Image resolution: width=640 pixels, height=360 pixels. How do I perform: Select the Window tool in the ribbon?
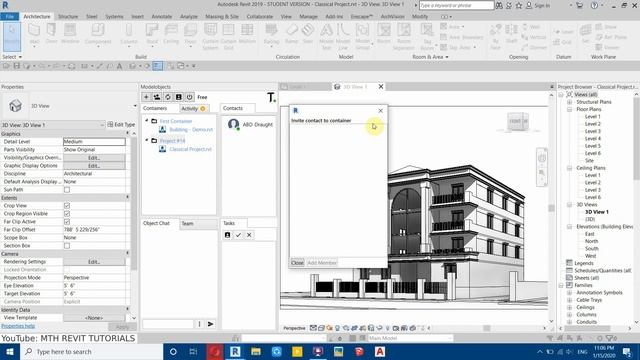pyautogui.click(x=70, y=33)
